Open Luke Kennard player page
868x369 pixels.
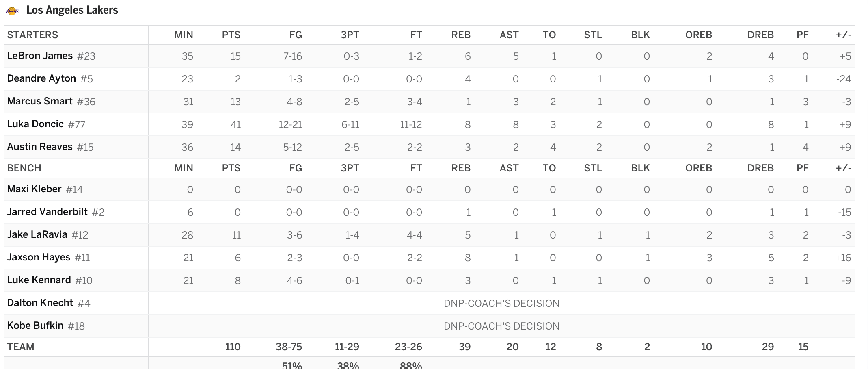(x=39, y=280)
